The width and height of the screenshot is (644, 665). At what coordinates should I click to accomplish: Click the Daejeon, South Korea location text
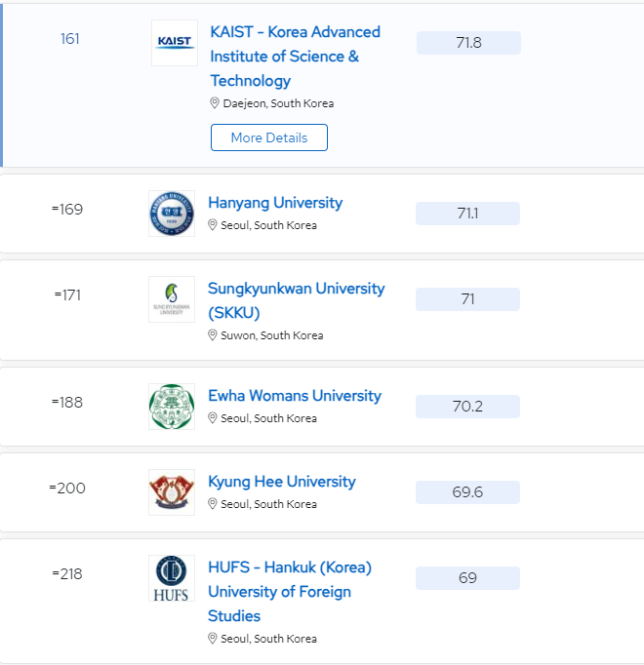[x=278, y=103]
